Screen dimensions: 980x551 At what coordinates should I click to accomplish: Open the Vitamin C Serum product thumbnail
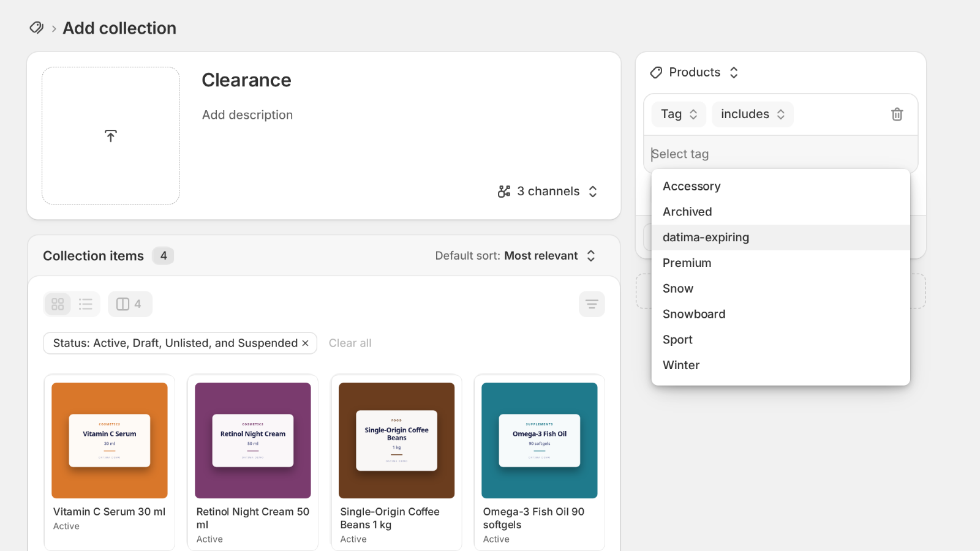pyautogui.click(x=110, y=440)
